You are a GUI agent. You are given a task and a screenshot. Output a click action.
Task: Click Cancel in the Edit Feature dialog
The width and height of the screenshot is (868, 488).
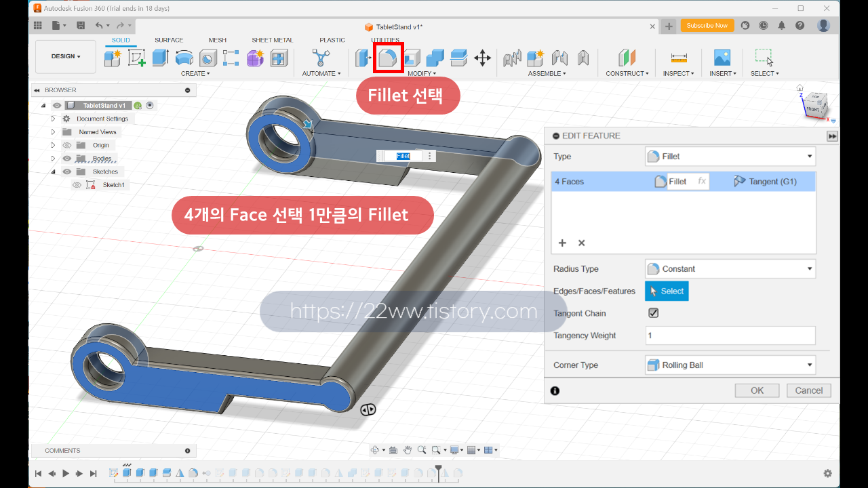[809, 390]
